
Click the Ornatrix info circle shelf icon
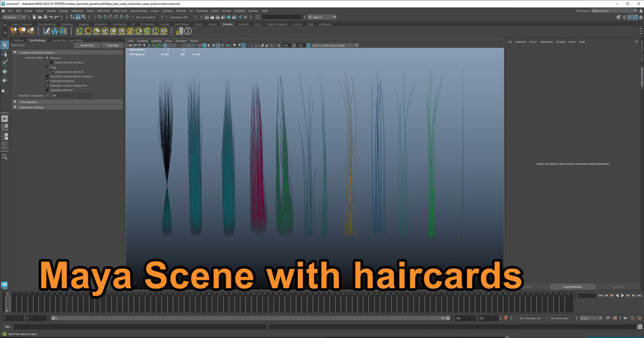[188, 31]
